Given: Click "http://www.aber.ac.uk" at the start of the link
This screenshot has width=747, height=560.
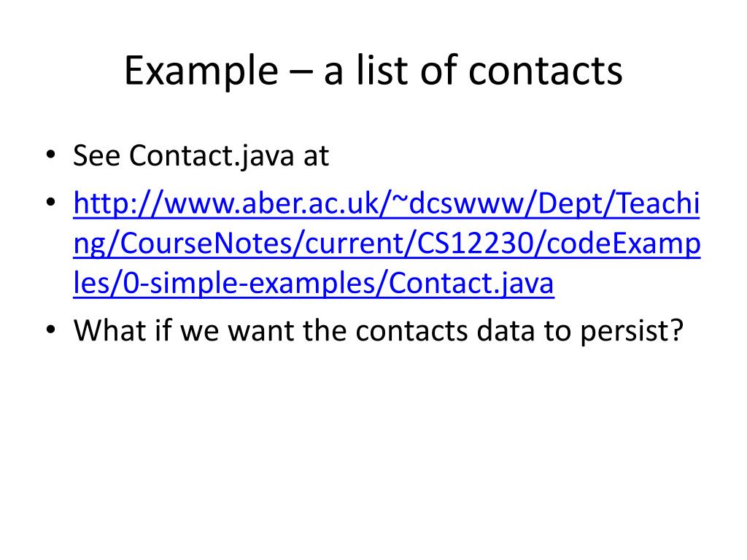Looking at the screenshot, I should coord(226,203).
